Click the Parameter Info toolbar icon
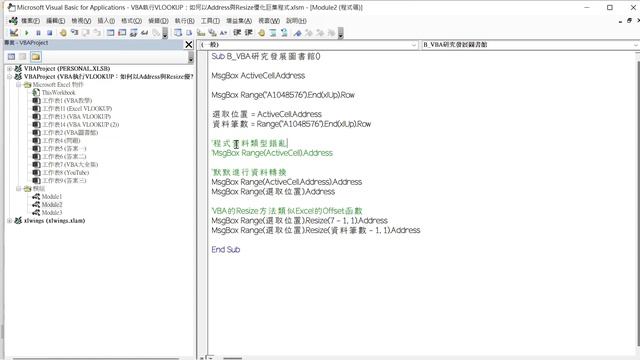Viewport: 640px width, 360px height. pos(212,33)
